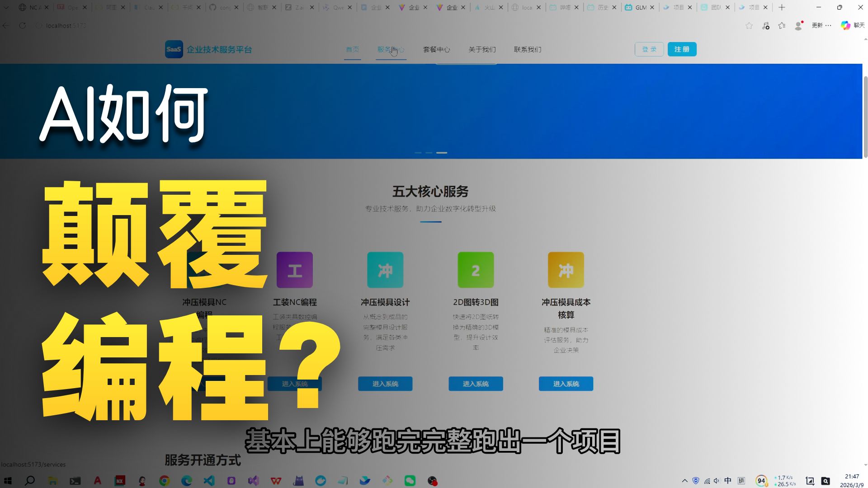
Task: Select the first carousel indicator dash
Action: pyautogui.click(x=418, y=153)
